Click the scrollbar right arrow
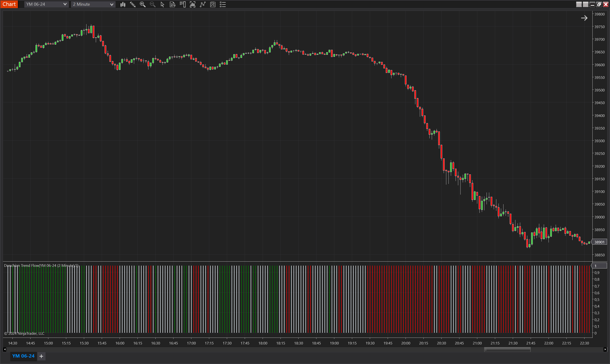This screenshot has height=364, width=610. pyautogui.click(x=605, y=349)
